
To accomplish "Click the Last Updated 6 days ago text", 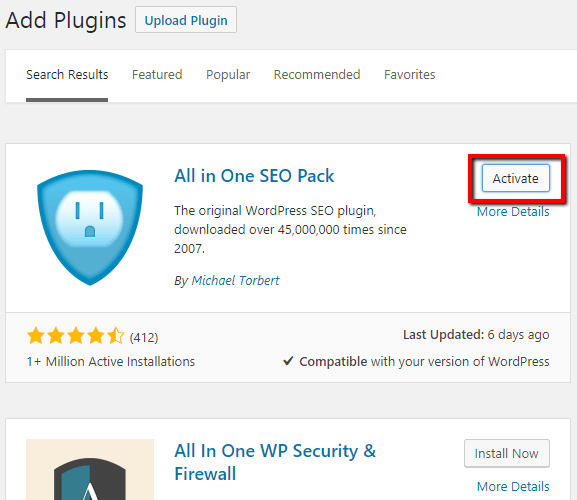I will click(476, 335).
